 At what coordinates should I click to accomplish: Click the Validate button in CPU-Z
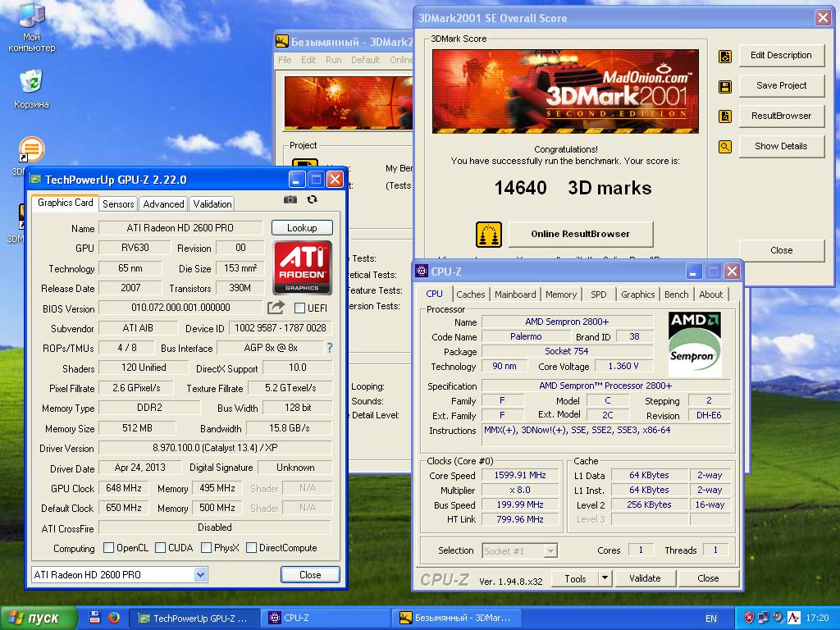[x=645, y=578]
